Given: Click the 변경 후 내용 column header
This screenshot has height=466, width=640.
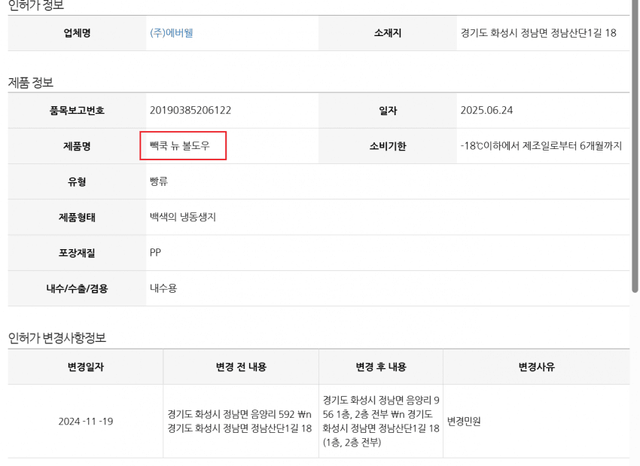Looking at the screenshot, I should 381,367.
